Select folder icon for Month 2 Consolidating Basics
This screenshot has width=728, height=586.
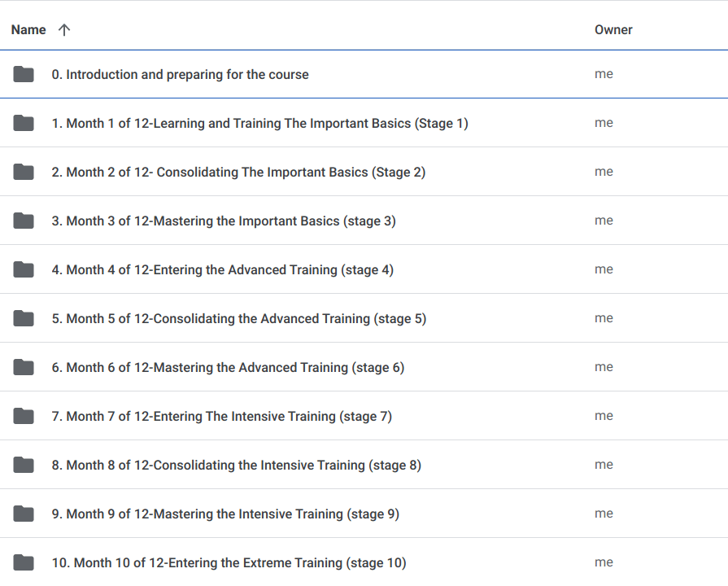24,173
